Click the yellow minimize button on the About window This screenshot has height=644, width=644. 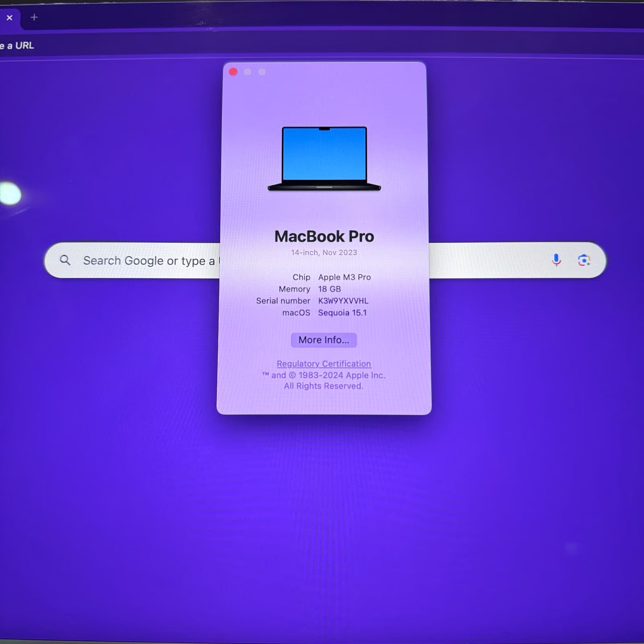click(247, 72)
